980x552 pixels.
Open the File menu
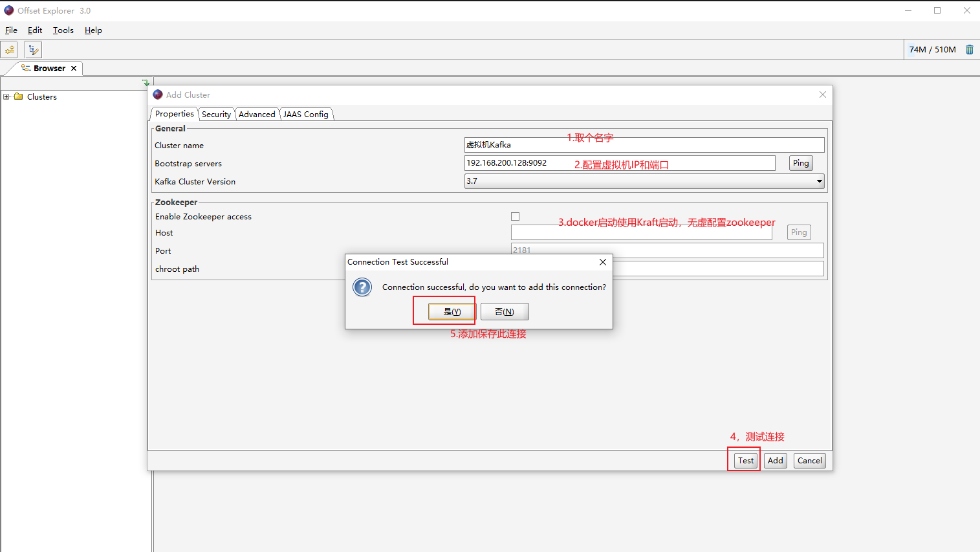coord(11,30)
